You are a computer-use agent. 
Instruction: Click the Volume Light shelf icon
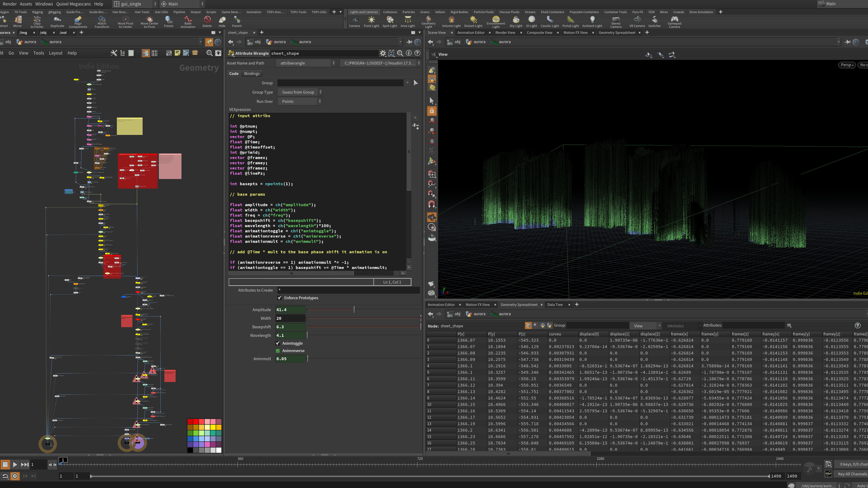click(451, 21)
